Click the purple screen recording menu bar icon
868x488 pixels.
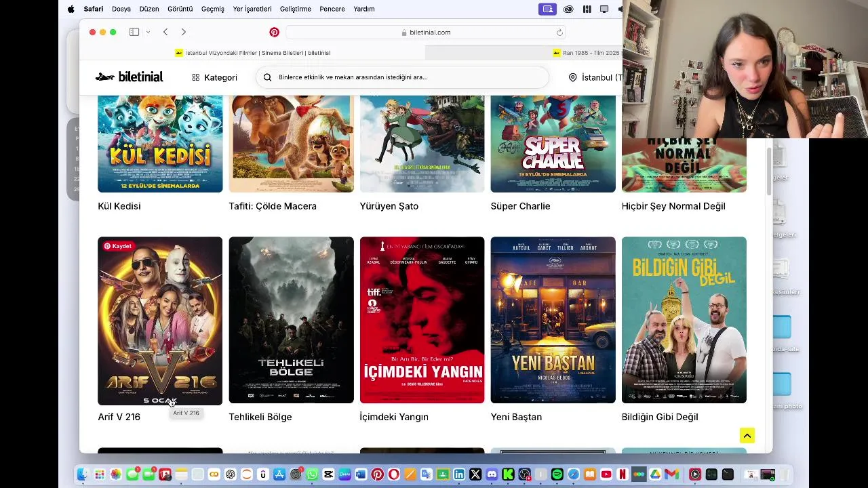tap(547, 9)
